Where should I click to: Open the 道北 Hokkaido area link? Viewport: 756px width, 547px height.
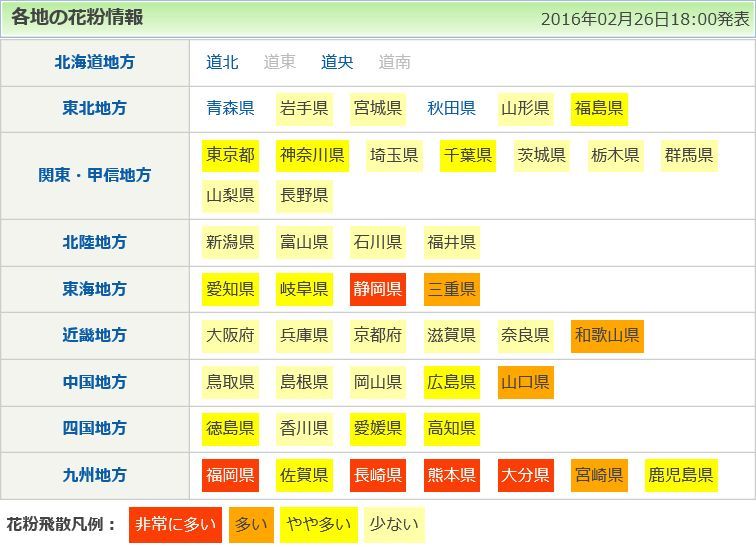tap(222, 62)
